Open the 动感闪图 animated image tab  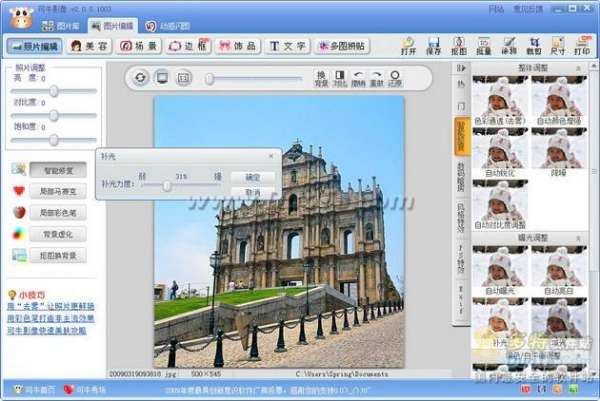click(x=168, y=26)
